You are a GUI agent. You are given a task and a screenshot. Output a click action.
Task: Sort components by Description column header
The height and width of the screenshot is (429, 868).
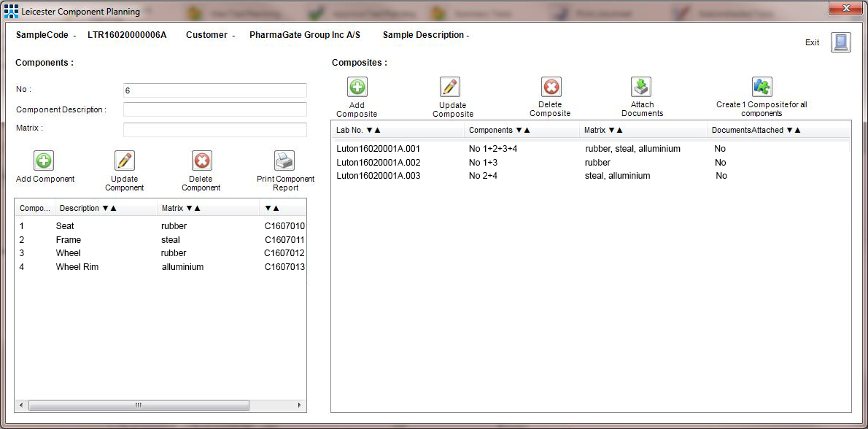88,208
